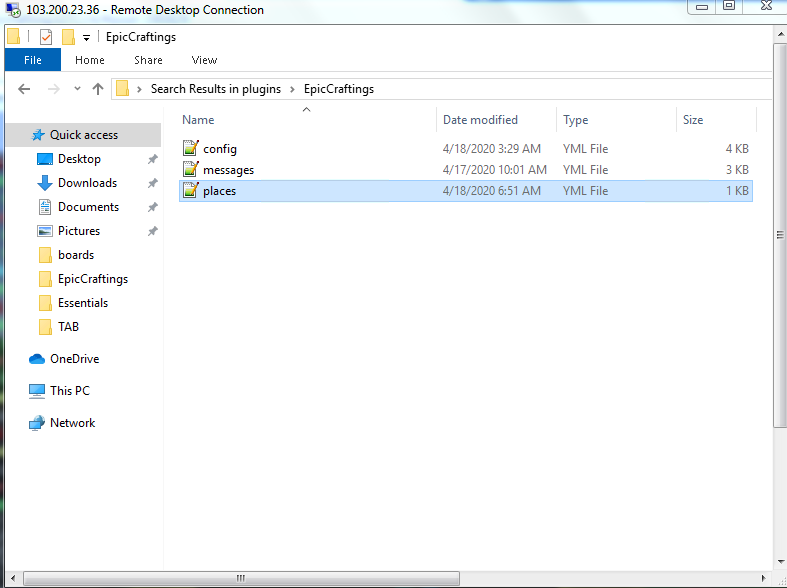This screenshot has width=787, height=588.
Task: Click Properties checkmark icon in quick toolbar
Action: click(46, 37)
